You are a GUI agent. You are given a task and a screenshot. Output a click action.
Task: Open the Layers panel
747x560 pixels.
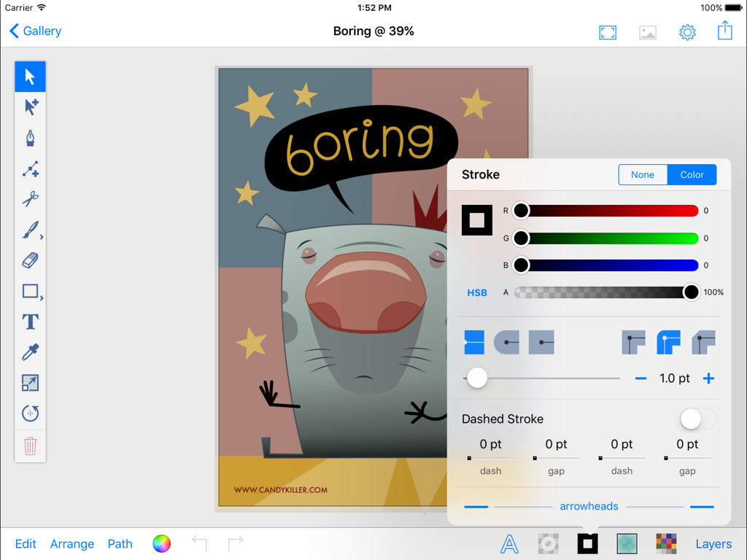tap(713, 543)
